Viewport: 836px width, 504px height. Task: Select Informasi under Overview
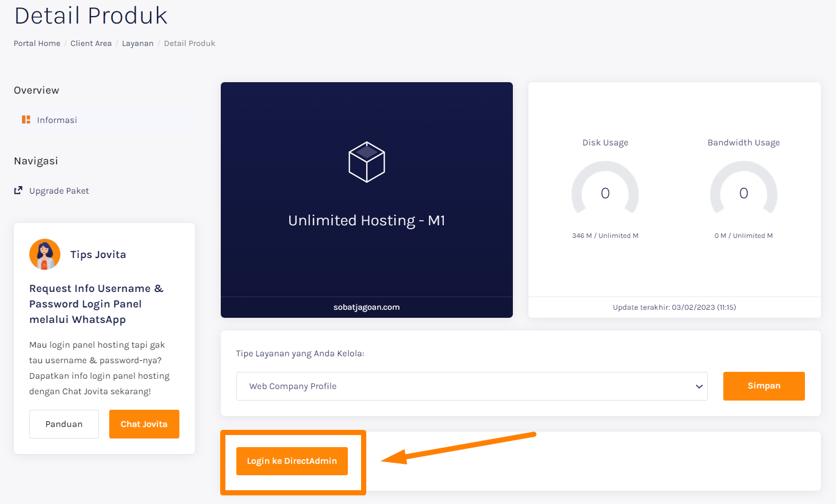(56, 119)
